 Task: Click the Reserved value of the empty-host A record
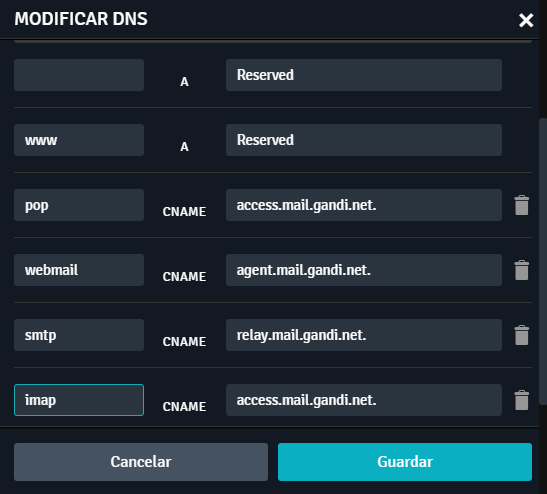pos(364,75)
